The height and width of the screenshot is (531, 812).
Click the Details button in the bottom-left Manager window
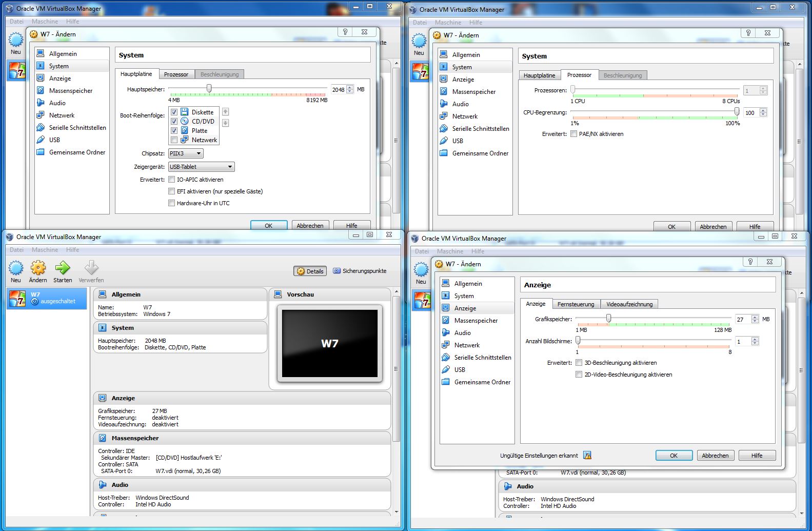point(310,271)
